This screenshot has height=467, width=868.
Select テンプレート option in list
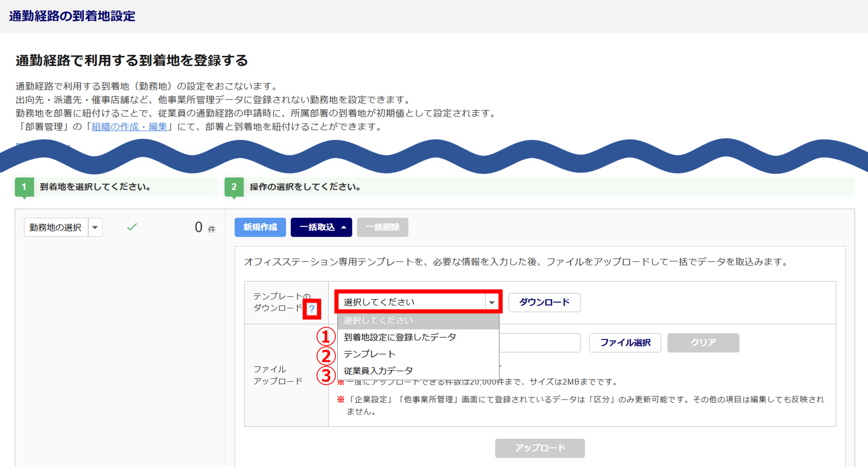pos(370,354)
